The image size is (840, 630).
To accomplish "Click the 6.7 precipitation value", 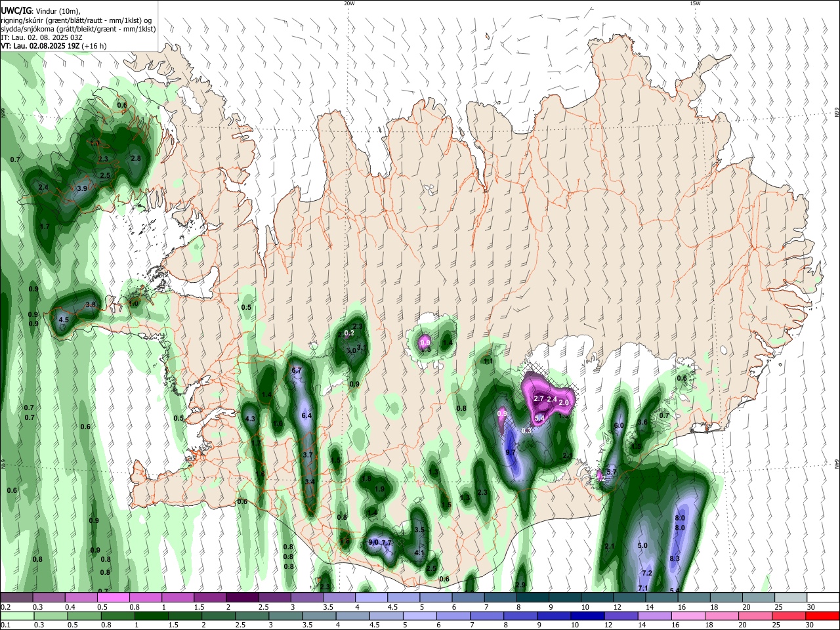I will click(296, 371).
